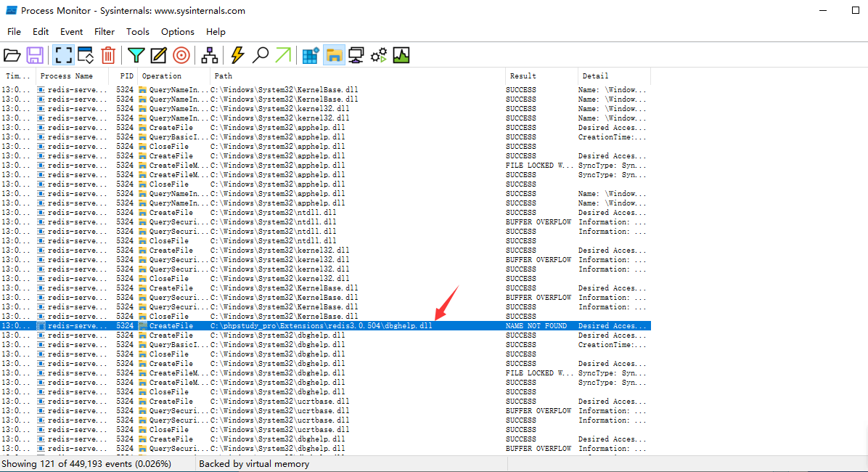Image resolution: width=868 pixels, height=472 pixels.
Task: Select the CloseFile kernel32.dll row
Action: [325, 279]
